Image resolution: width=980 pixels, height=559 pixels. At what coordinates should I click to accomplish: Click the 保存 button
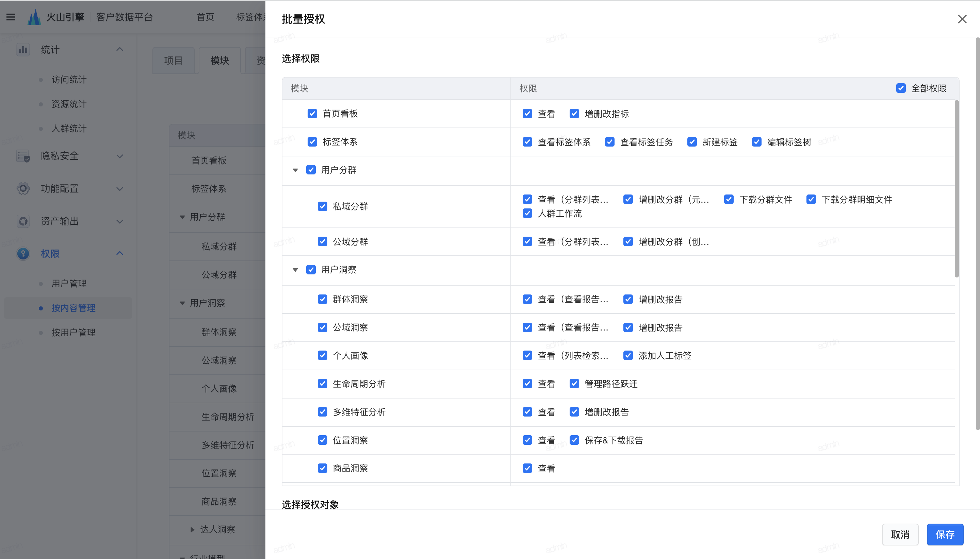coord(945,535)
